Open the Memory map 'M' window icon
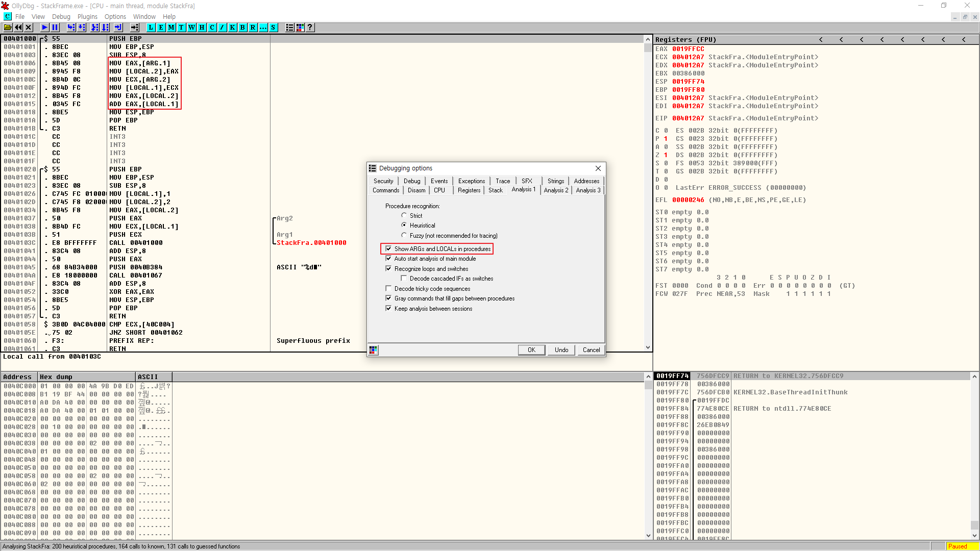 click(x=171, y=28)
